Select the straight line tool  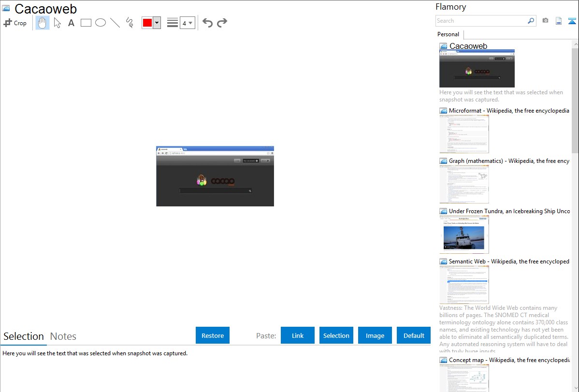pyautogui.click(x=115, y=23)
